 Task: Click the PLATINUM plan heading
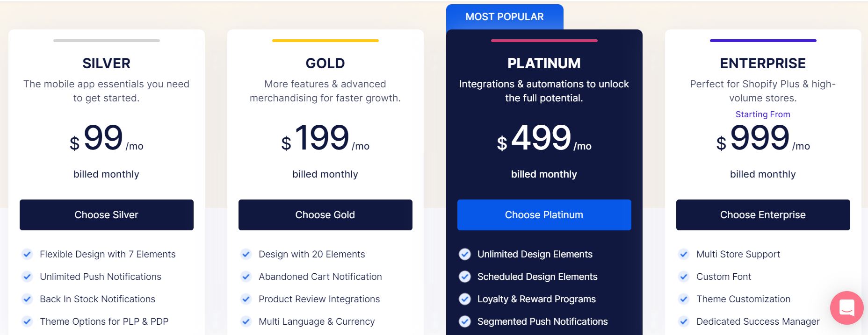544,63
